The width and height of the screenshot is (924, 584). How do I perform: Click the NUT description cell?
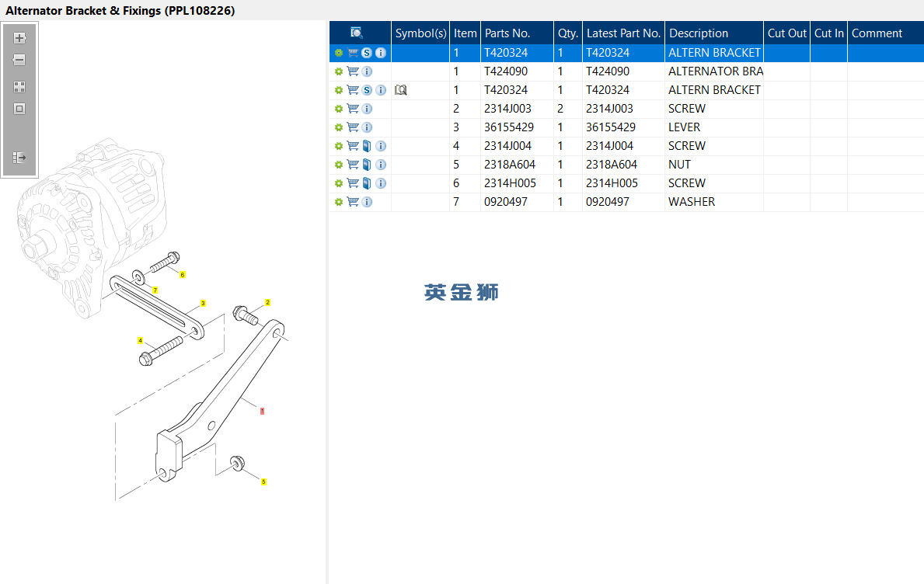pos(714,165)
